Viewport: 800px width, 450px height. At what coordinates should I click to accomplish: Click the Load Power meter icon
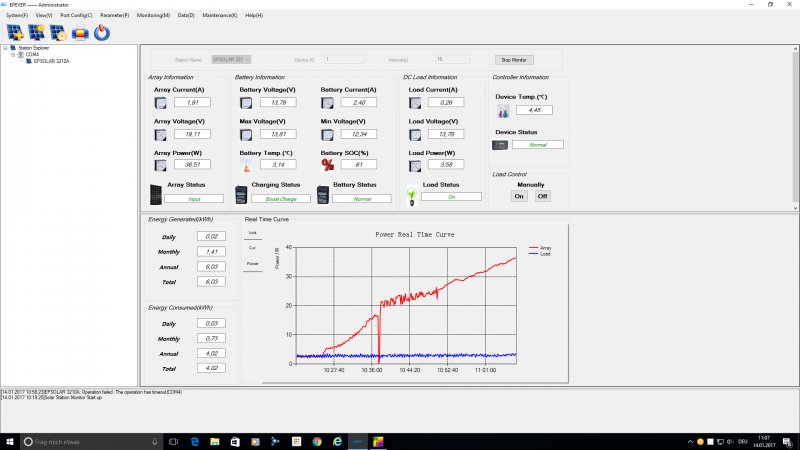pos(415,165)
